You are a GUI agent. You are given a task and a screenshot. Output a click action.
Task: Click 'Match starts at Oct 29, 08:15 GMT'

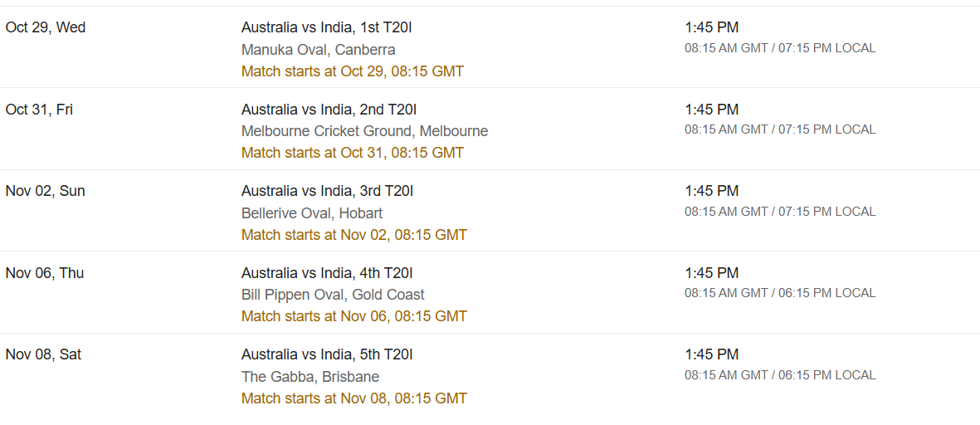pyautogui.click(x=353, y=71)
